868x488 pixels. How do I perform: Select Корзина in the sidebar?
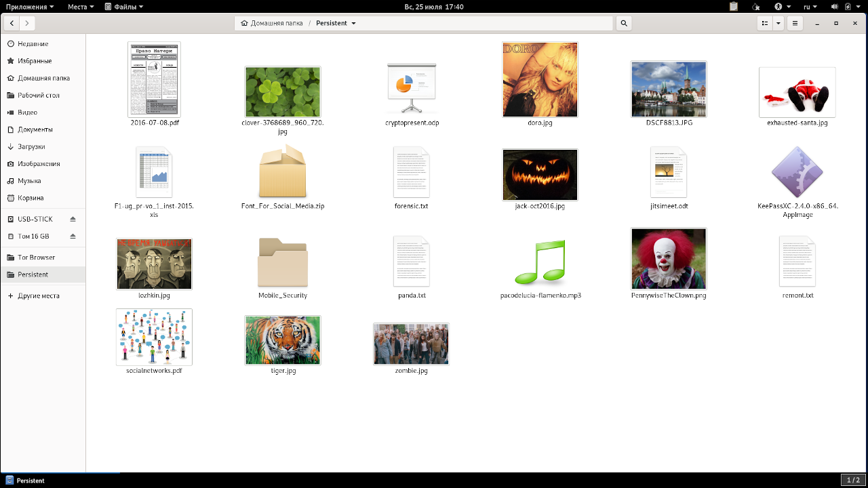[x=31, y=198]
